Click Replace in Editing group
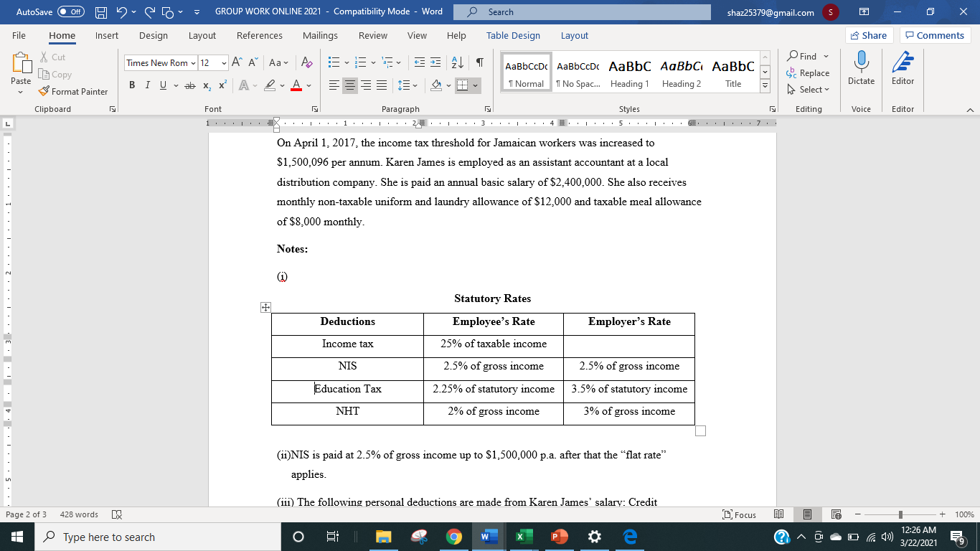This screenshot has width=980, height=551. (x=809, y=73)
